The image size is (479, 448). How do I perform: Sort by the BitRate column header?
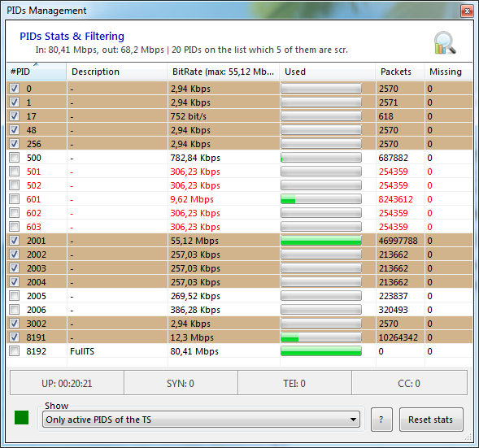click(224, 72)
